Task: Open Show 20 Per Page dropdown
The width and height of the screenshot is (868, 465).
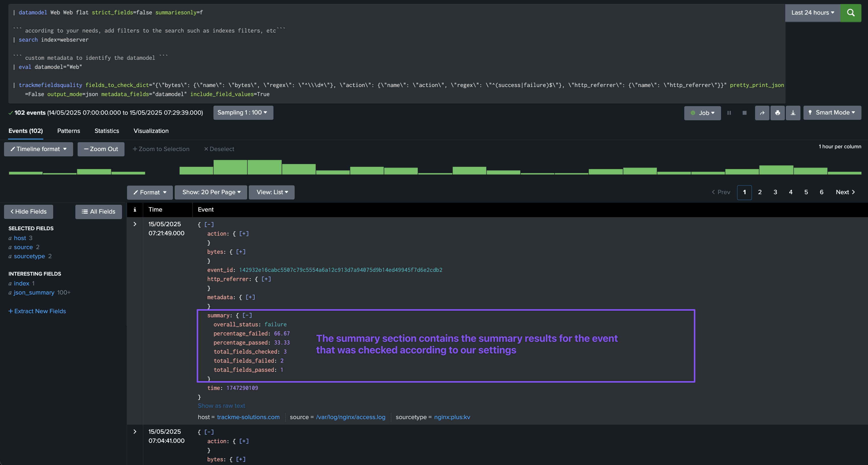Action: coord(211,192)
